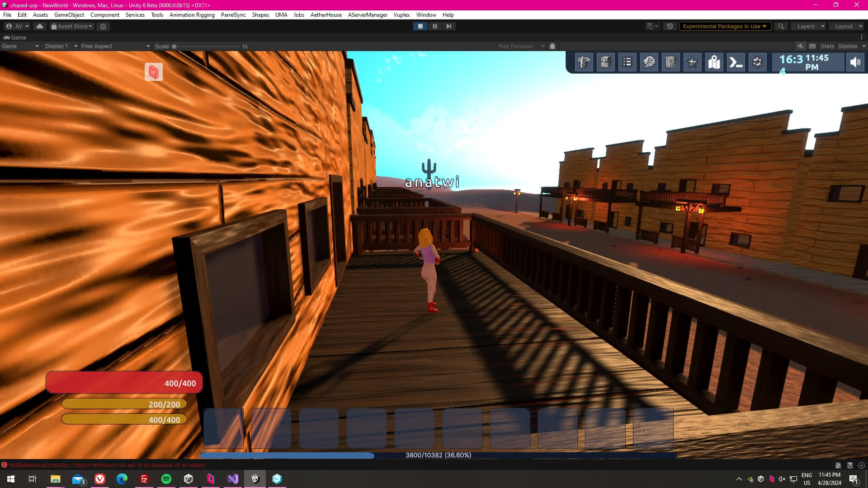Expand the Free Aspect dropdown
Image resolution: width=868 pixels, height=488 pixels.
115,46
